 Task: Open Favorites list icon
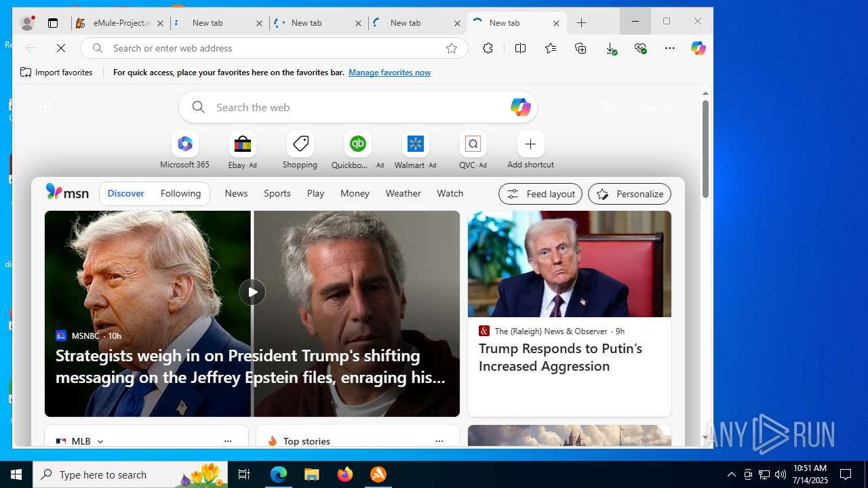(551, 48)
